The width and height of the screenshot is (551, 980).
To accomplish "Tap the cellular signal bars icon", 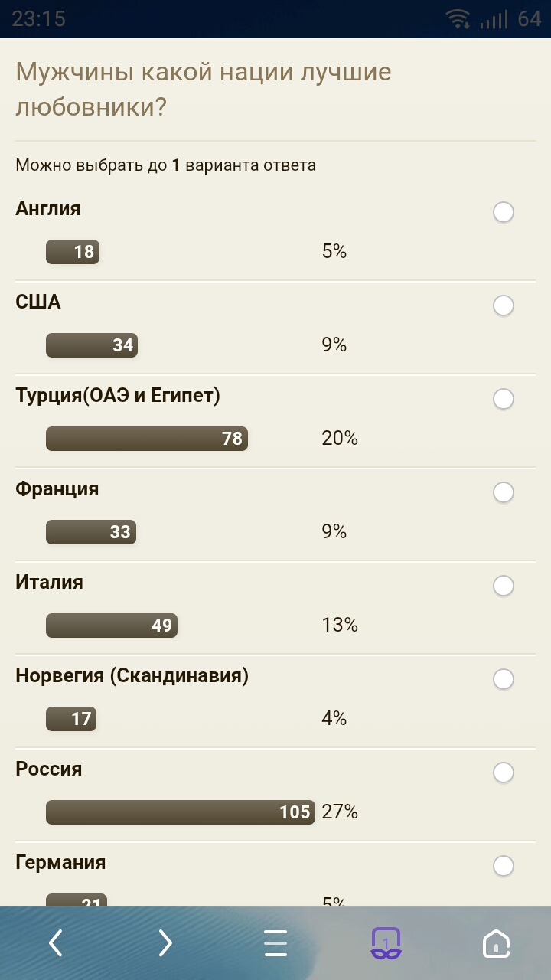I will 494,19.
